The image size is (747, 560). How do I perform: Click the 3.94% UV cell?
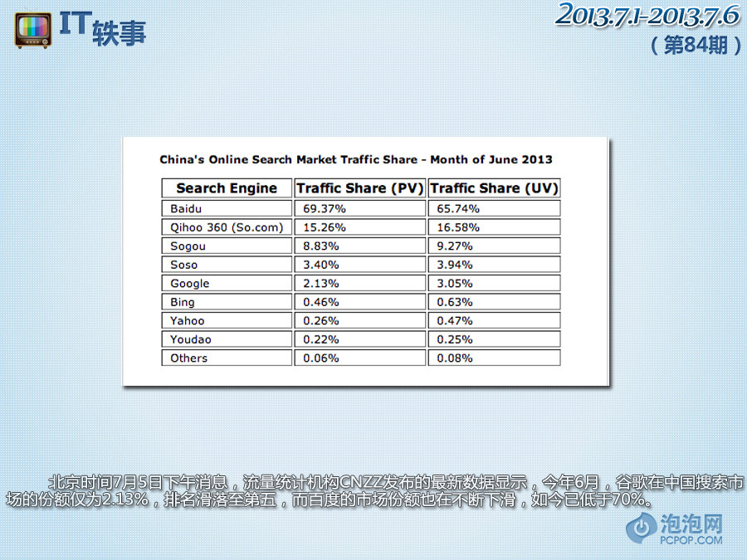tap(494, 265)
